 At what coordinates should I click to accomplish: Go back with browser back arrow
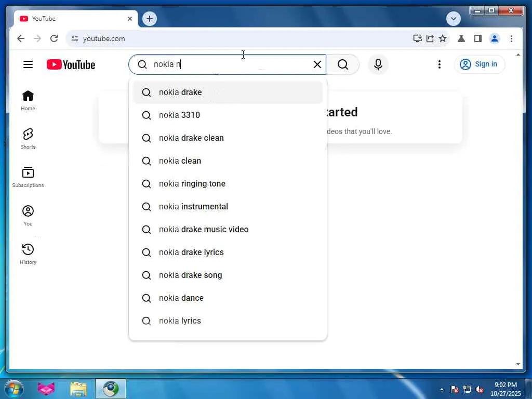(x=21, y=38)
